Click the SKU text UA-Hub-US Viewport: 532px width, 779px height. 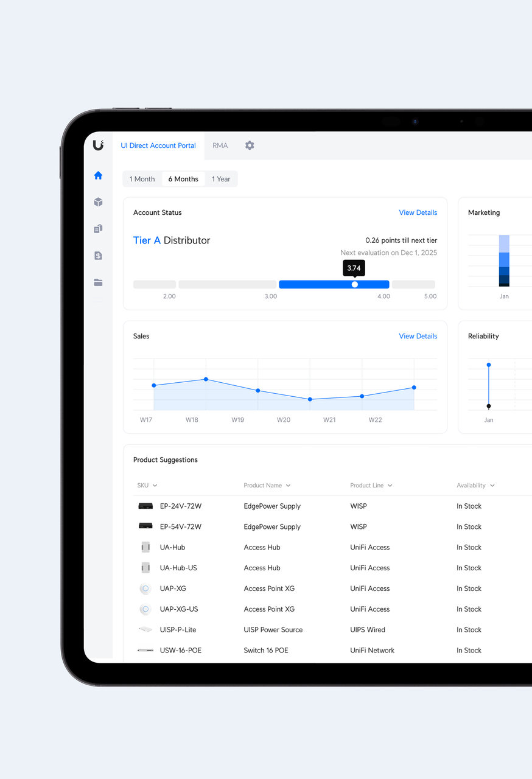tap(178, 568)
